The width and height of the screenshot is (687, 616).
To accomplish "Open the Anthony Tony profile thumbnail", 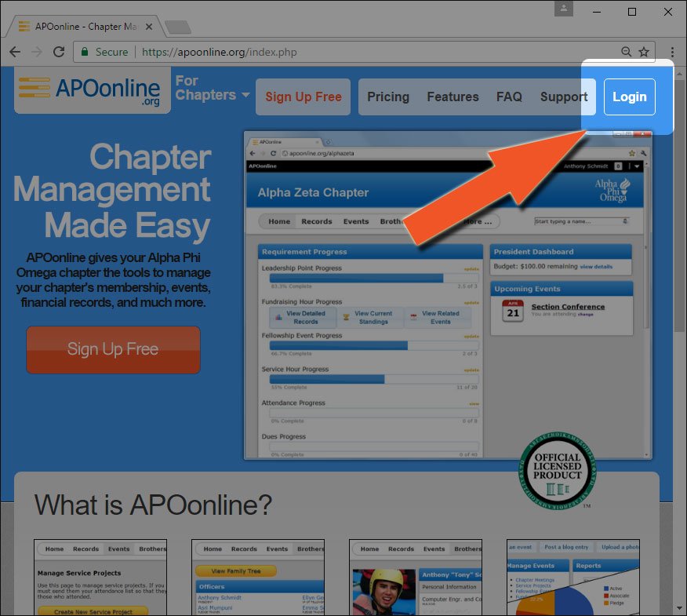I will click(x=416, y=577).
